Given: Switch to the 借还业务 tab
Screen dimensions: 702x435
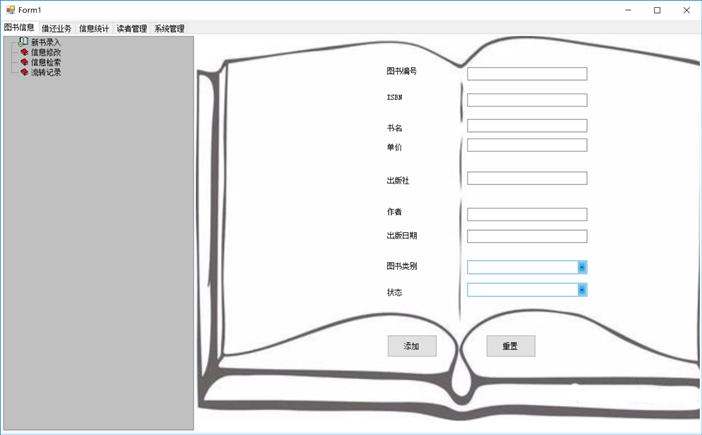Looking at the screenshot, I should 57,29.
